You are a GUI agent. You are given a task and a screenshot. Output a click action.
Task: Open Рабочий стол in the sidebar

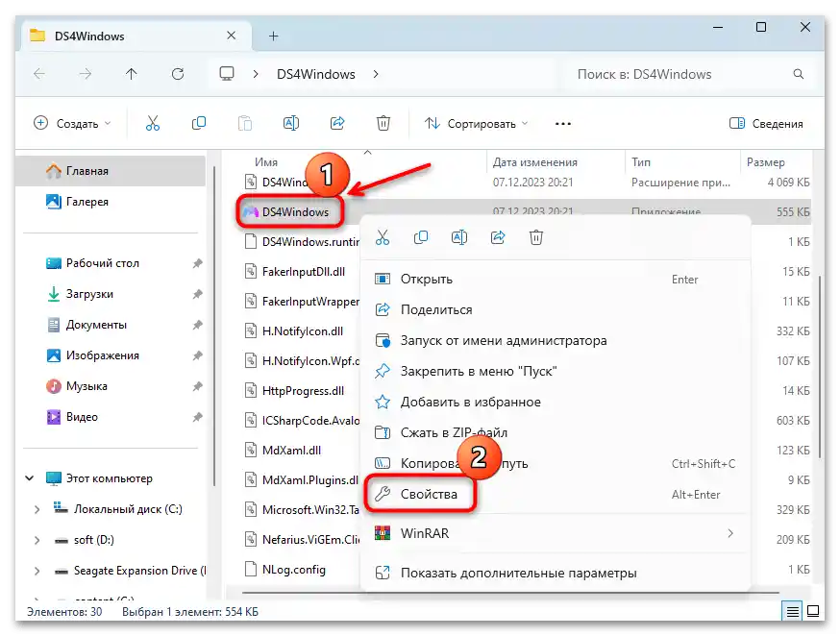[x=111, y=263]
